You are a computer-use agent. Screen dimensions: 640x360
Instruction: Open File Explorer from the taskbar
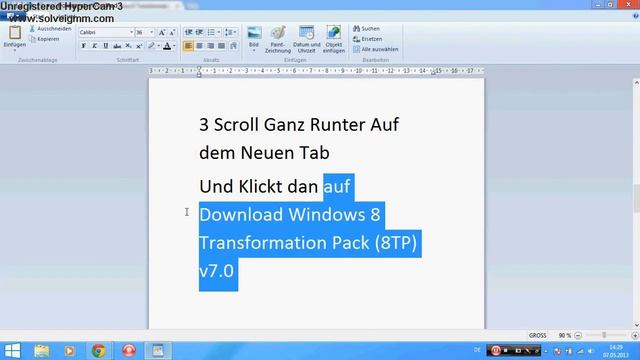point(42,351)
